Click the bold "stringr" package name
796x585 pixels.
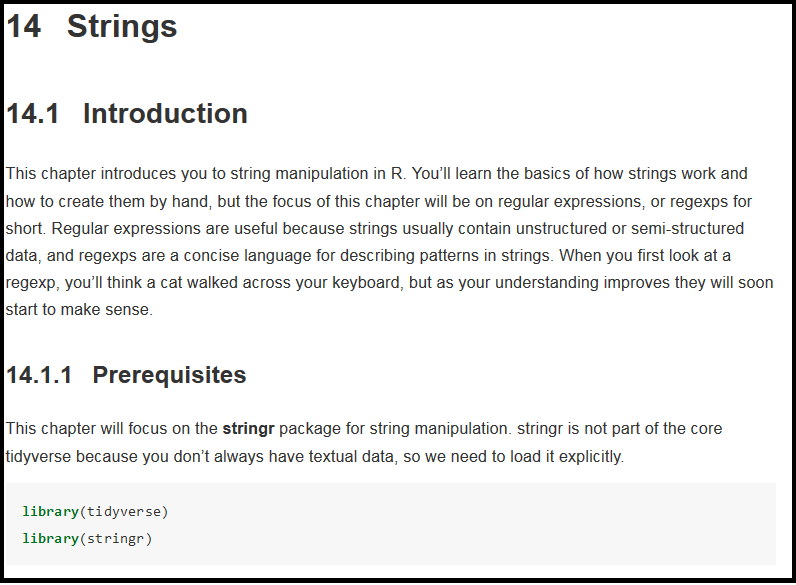(x=248, y=429)
